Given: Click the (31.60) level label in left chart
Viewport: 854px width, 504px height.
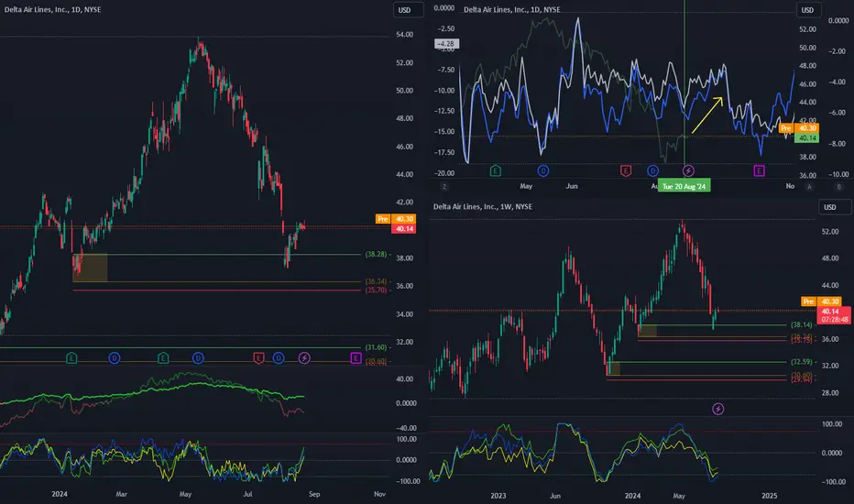Looking at the screenshot, I should (x=376, y=347).
